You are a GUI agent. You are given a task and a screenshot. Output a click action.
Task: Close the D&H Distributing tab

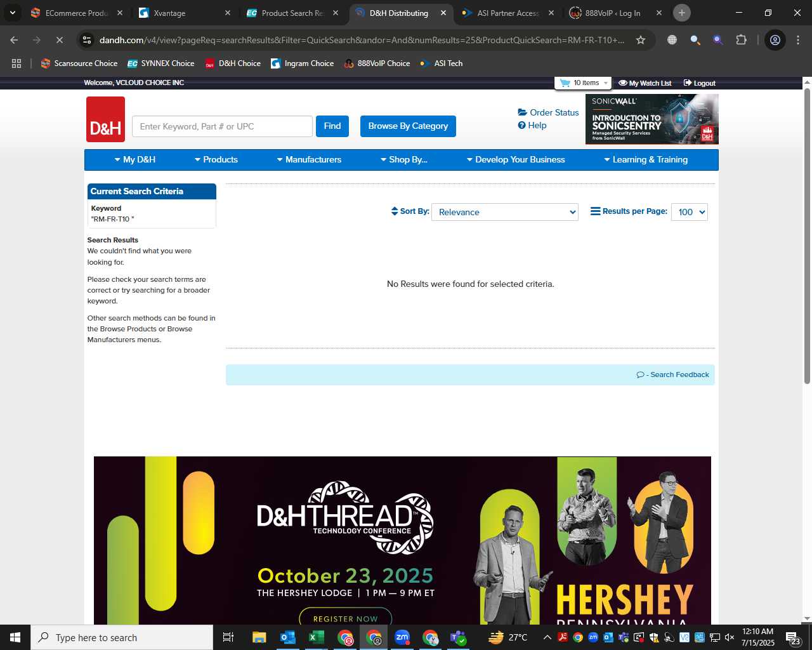443,13
